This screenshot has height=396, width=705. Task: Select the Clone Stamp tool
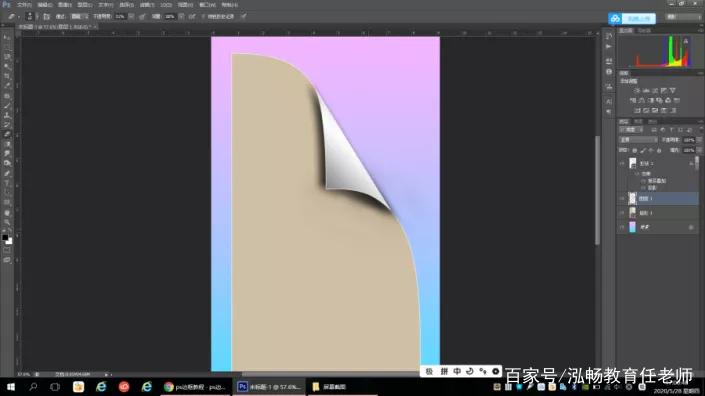click(x=7, y=116)
